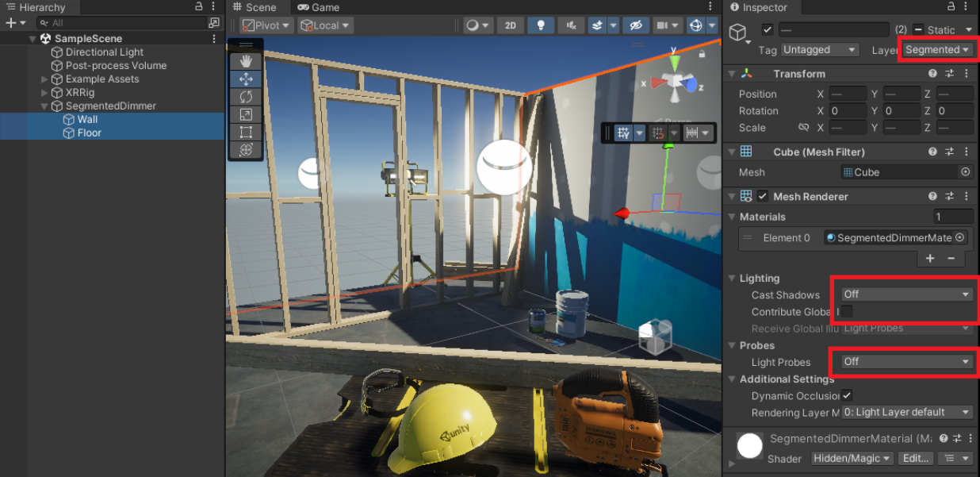The width and height of the screenshot is (980, 477).
Task: Expand XRRig node
Action: (x=44, y=93)
